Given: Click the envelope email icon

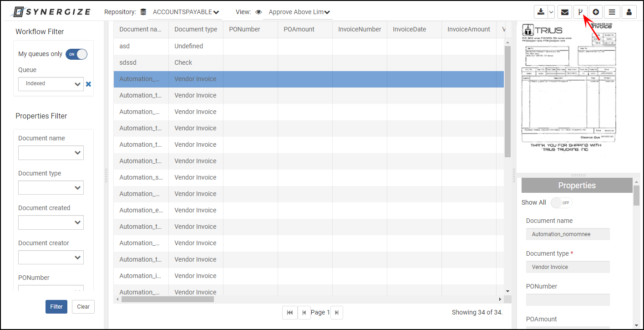Looking at the screenshot, I should tap(565, 12).
